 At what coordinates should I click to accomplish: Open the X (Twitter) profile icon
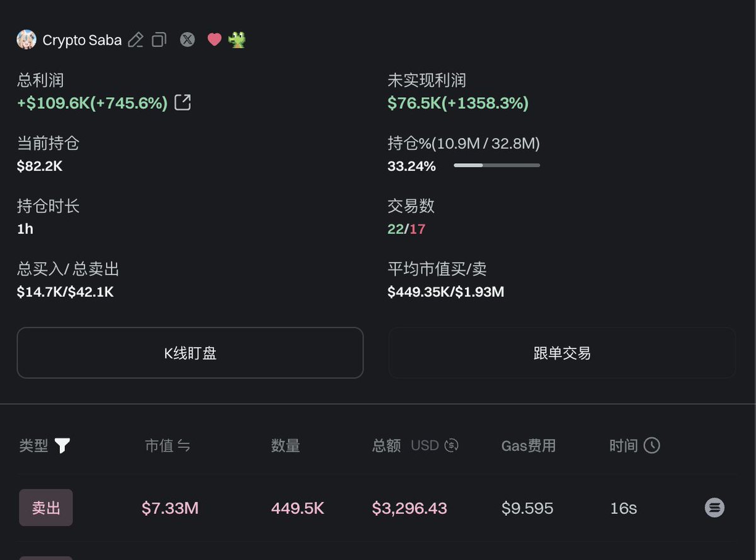tap(187, 40)
